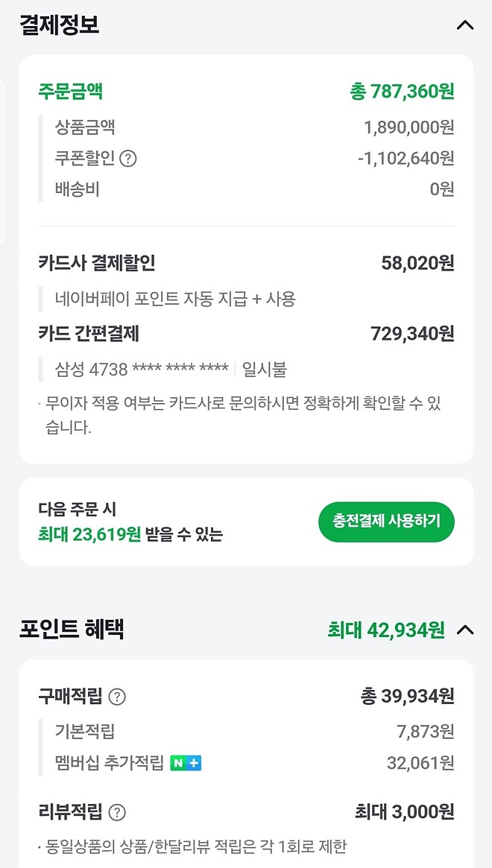
Task: Collapse the 포인트 혜택 section chevron
Action: point(465,630)
